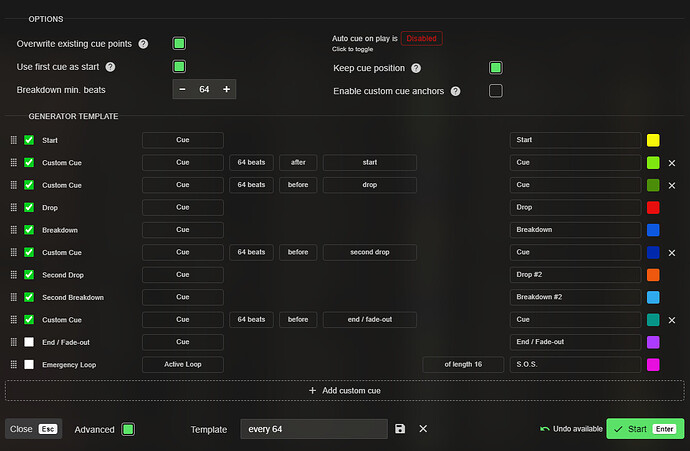Click help icon beside Keep cue position
Image resolution: width=690 pixels, height=451 pixels.
point(416,68)
